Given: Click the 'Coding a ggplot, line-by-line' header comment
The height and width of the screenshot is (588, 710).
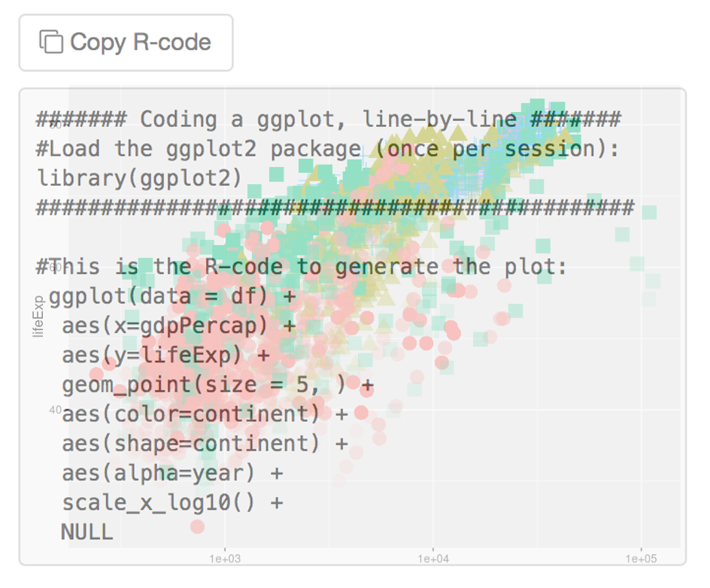Looking at the screenshot, I should click(x=328, y=119).
